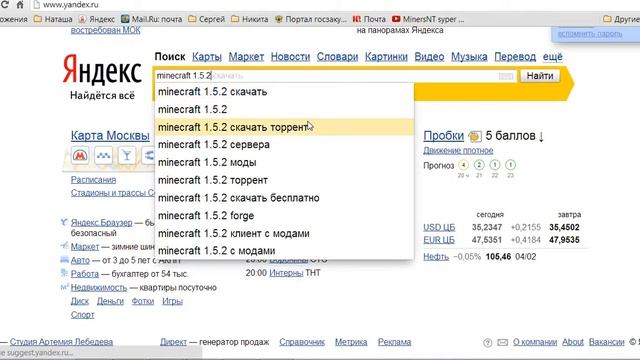
Task: Choose suggestion 'minecraft 1.5.2 с модами'
Action: click(284, 251)
